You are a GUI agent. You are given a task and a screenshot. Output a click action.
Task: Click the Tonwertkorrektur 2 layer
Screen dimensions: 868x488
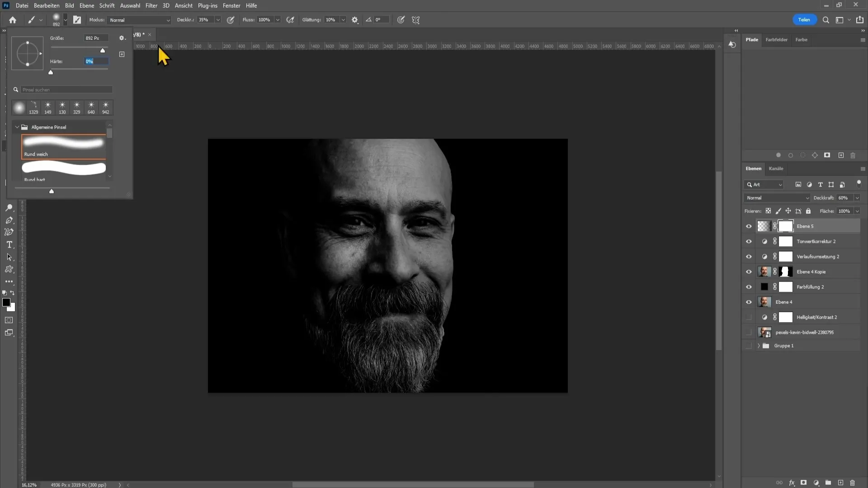(816, 241)
